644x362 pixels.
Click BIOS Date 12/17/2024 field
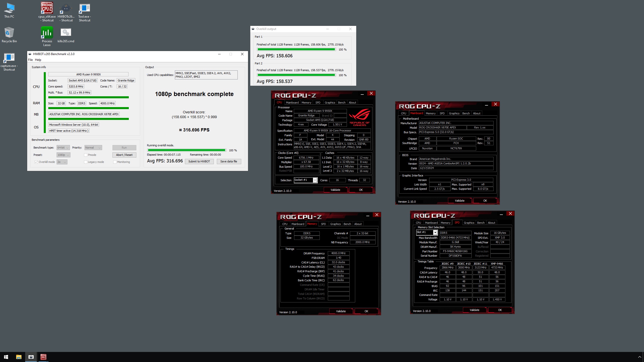point(456,168)
